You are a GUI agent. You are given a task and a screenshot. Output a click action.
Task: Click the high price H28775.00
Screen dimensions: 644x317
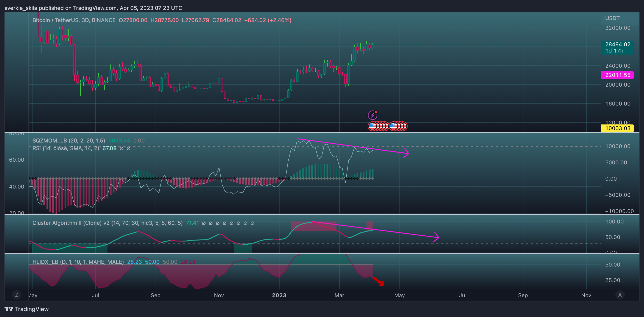[164, 20]
